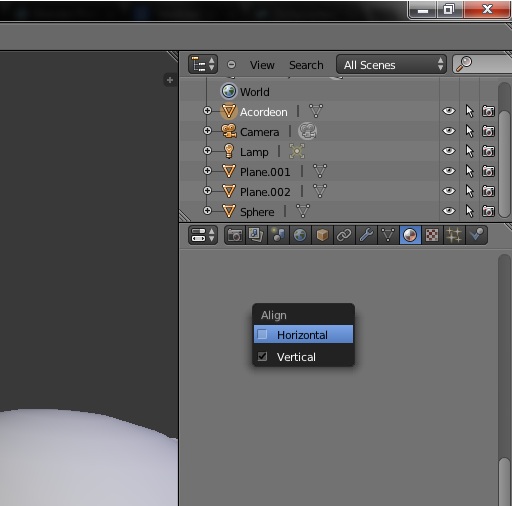Hide Plane.002 with its eye icon
This screenshot has width=512, height=506.
click(x=449, y=191)
